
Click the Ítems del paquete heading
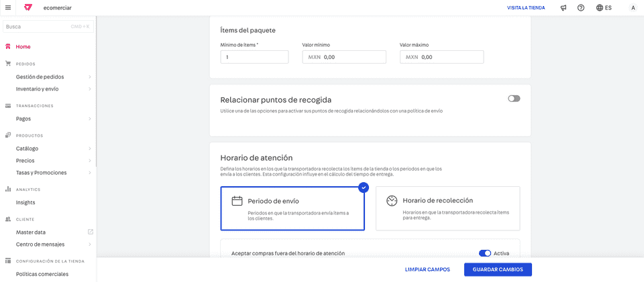click(x=248, y=30)
